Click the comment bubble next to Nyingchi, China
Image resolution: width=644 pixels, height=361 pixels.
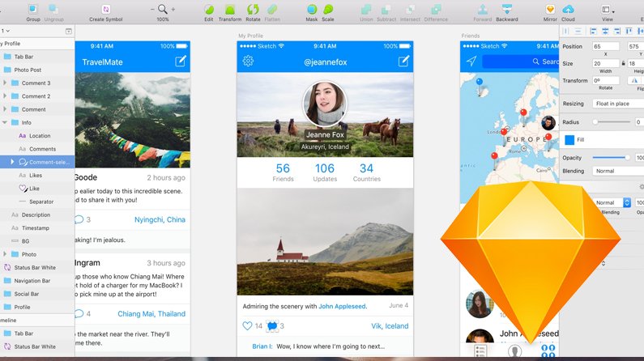point(79,219)
